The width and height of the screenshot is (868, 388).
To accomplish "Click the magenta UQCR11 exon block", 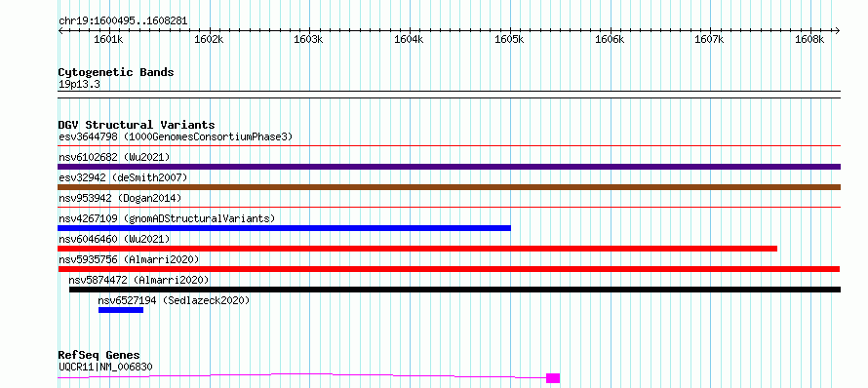I will click(x=553, y=378).
